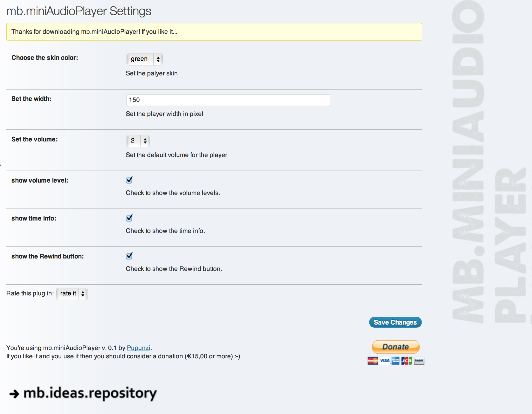Click the PayPal Donate button
The image size is (532, 414).
pyautogui.click(x=395, y=347)
